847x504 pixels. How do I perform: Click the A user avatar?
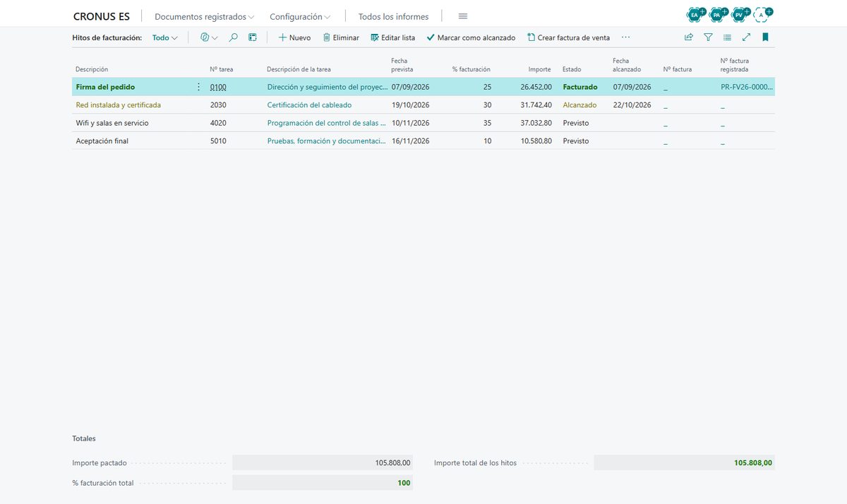click(x=762, y=14)
